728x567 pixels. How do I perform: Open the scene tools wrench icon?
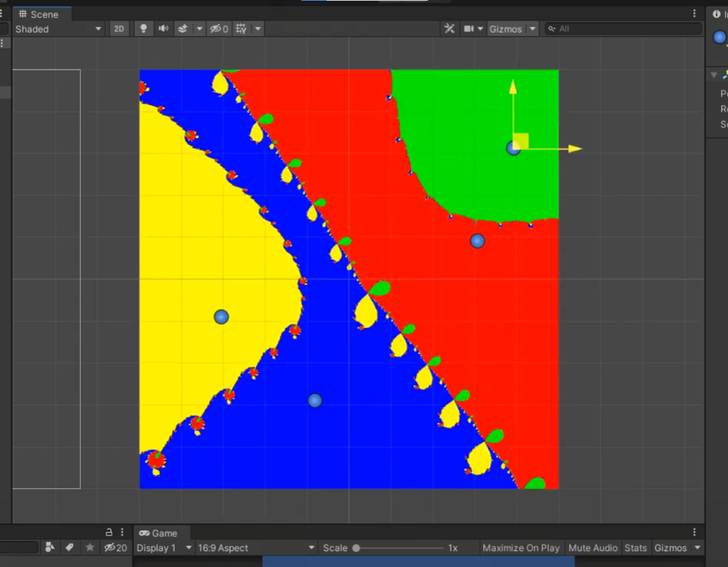coord(450,29)
